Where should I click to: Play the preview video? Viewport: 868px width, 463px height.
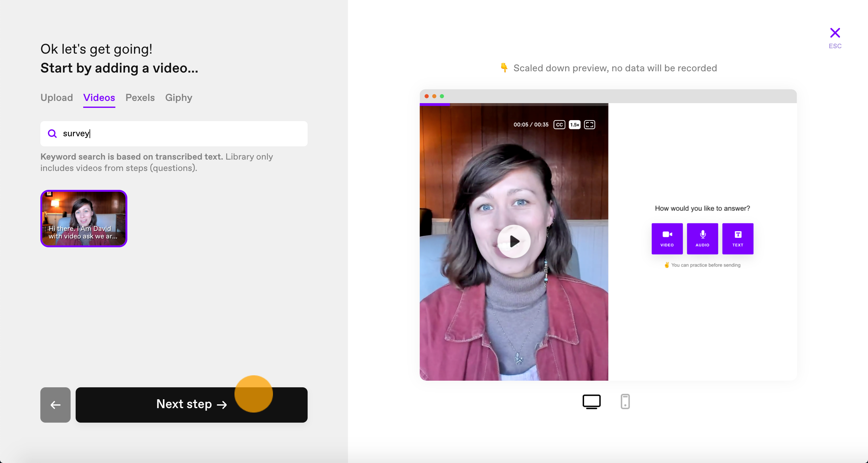click(x=514, y=241)
